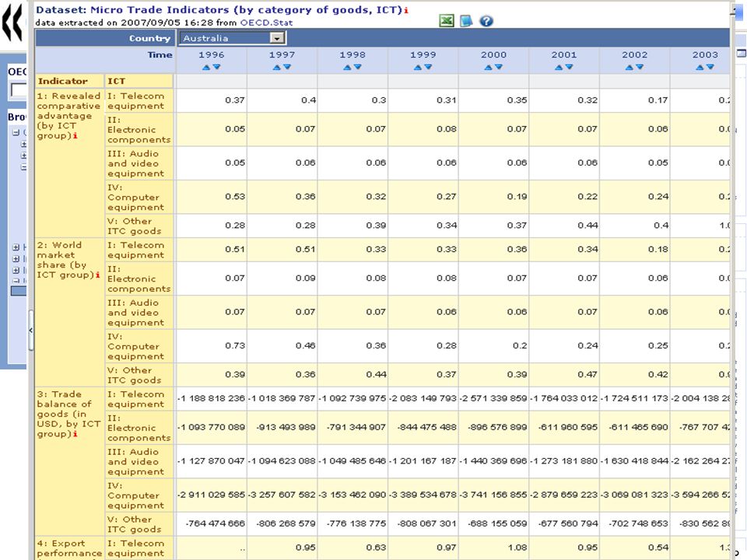The height and width of the screenshot is (560, 747).
Task: Click the value -677 560 794
Action: click(x=567, y=523)
